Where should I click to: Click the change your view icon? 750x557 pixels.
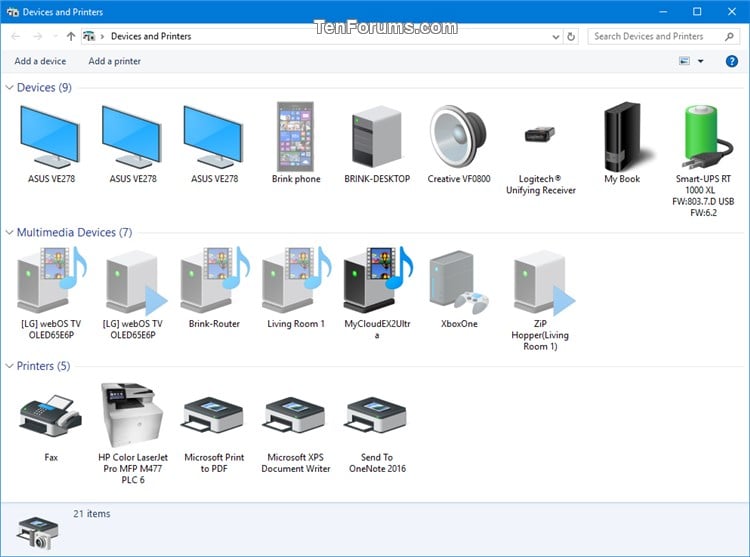point(684,61)
